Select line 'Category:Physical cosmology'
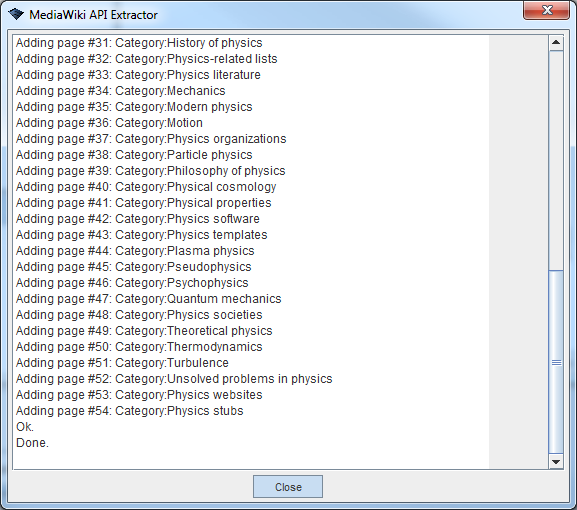577x510 pixels. pos(146,187)
